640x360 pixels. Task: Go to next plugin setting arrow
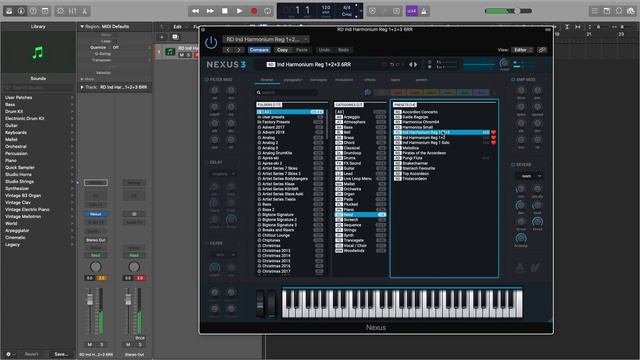coord(239,50)
